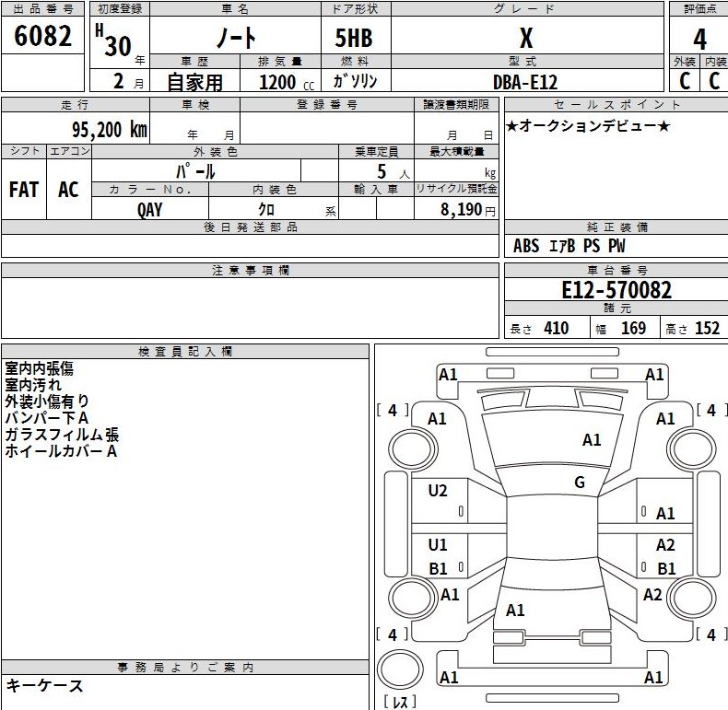Screen dimensions: 728x710
Task: Select the overall evaluation score 4
Action: (x=699, y=39)
